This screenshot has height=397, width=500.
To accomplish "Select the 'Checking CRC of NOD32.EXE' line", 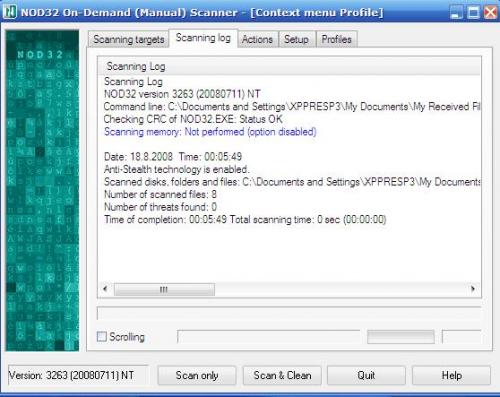I will (x=193, y=119).
